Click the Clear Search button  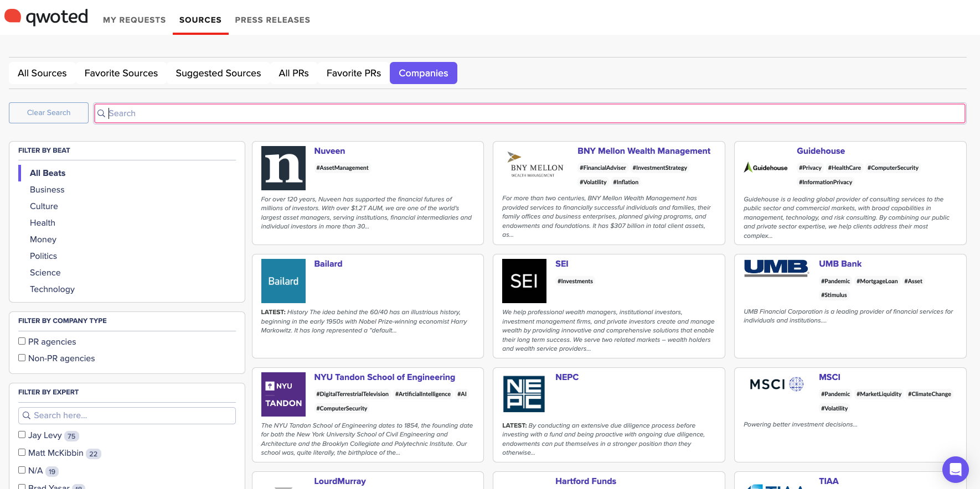pos(49,113)
